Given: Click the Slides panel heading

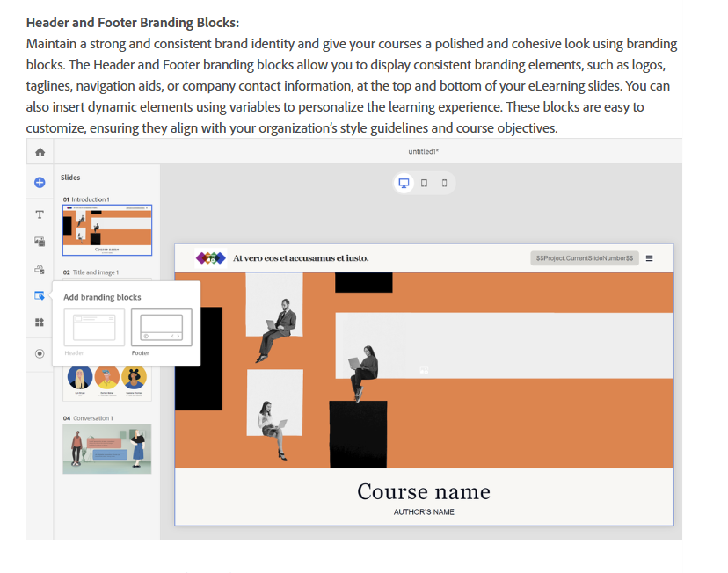Looking at the screenshot, I should tap(69, 178).
